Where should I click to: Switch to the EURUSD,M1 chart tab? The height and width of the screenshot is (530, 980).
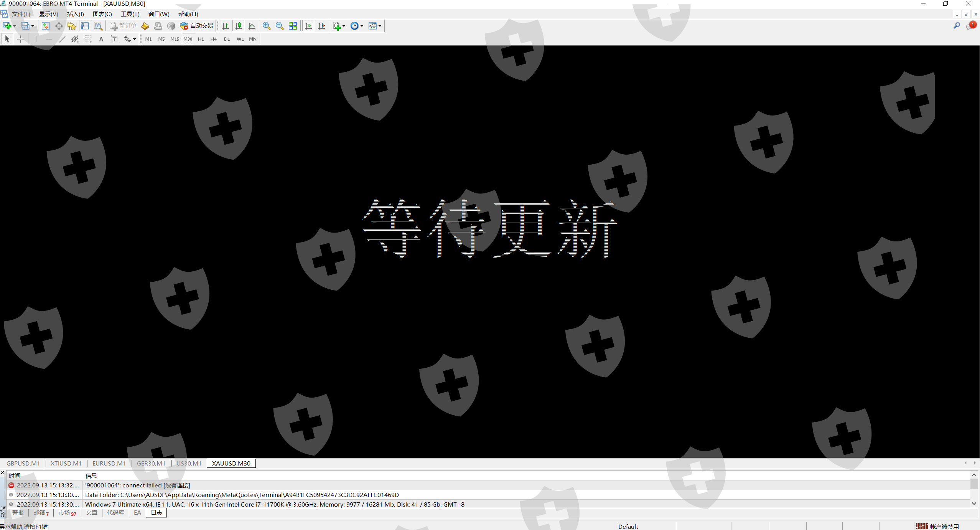point(109,463)
